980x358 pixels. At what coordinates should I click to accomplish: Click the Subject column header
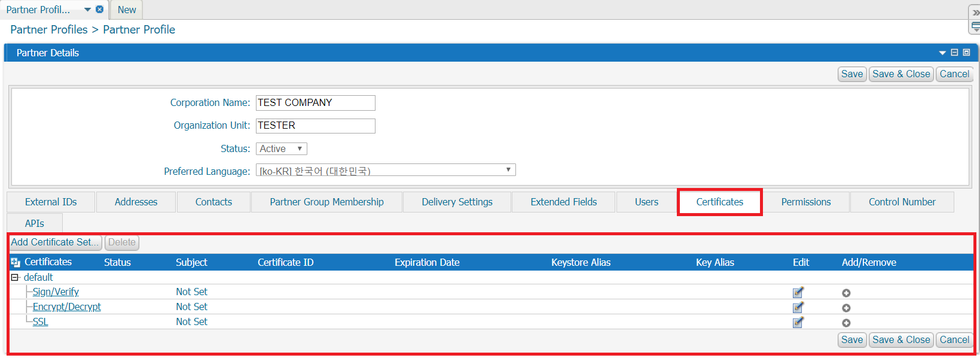tap(191, 263)
